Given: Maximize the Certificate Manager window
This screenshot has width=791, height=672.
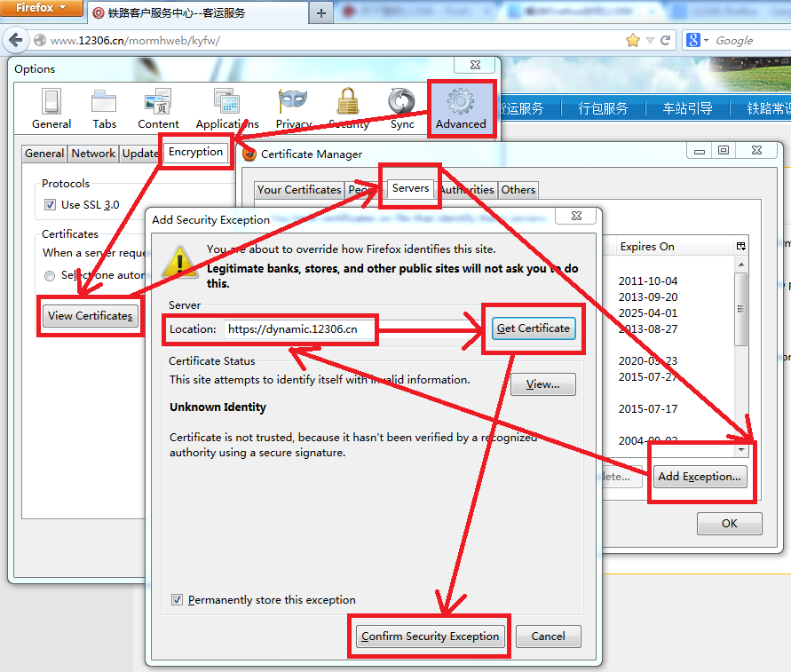Looking at the screenshot, I should coord(724,151).
